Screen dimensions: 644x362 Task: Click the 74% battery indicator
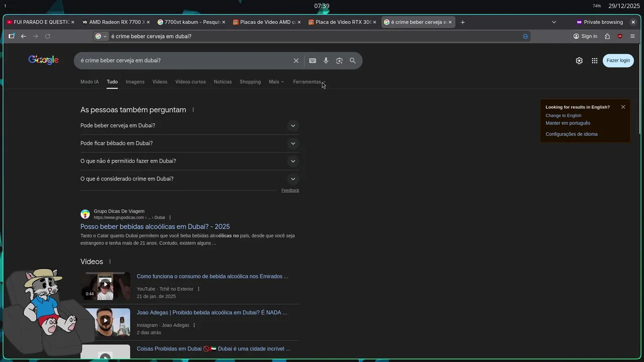[x=597, y=6]
